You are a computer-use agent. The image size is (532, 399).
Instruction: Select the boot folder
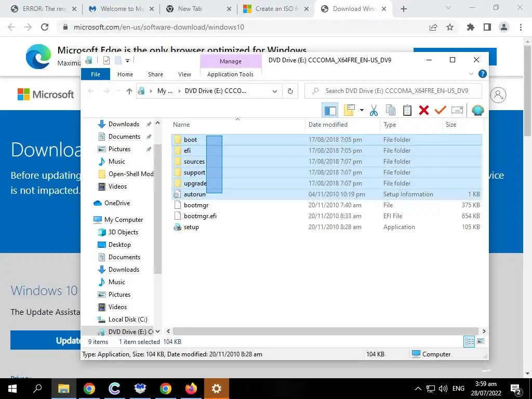point(190,139)
